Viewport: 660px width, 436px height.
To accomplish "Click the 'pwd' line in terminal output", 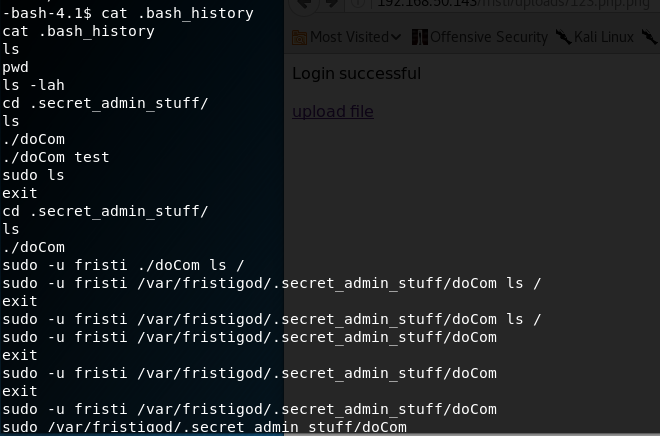I will (x=15, y=68).
